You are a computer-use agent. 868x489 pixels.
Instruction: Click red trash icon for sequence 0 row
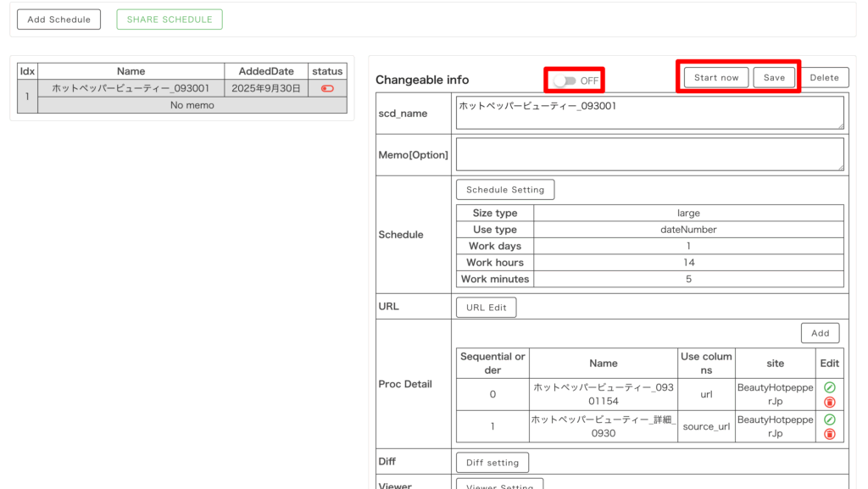[x=829, y=402]
